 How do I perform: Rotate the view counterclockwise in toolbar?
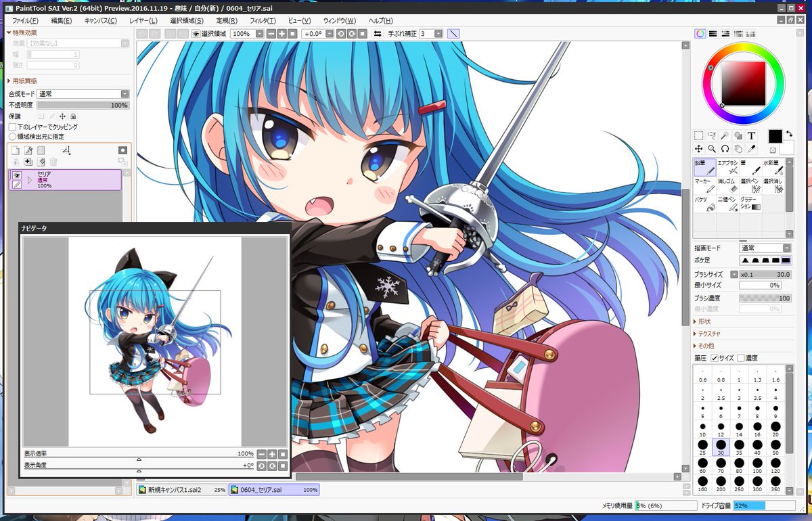point(341,33)
